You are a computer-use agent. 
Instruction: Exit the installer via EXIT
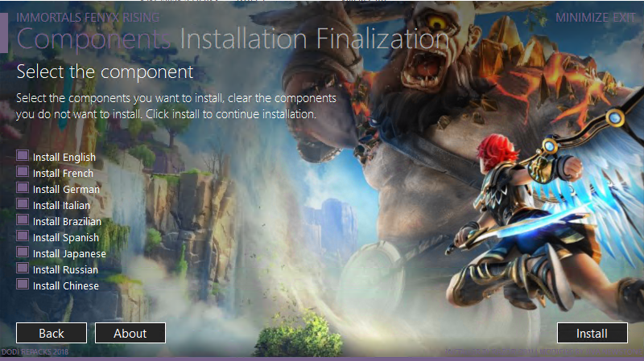(625, 18)
